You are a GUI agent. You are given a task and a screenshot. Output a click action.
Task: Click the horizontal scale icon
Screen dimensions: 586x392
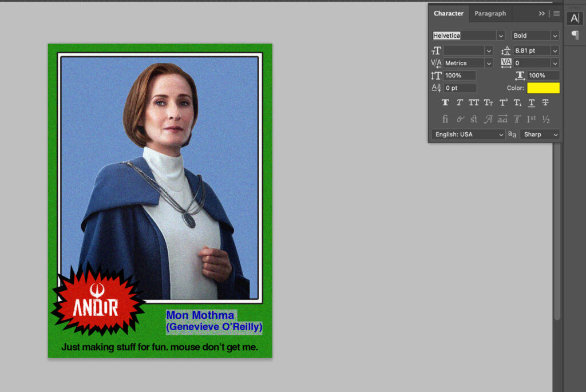[x=520, y=76]
